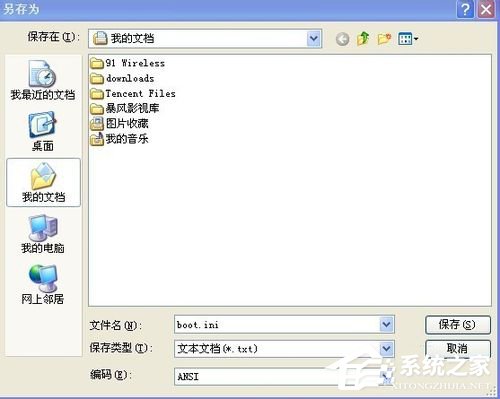This screenshot has height=399, width=500.
Task: Select the downloads folder icon
Action: tap(97, 78)
